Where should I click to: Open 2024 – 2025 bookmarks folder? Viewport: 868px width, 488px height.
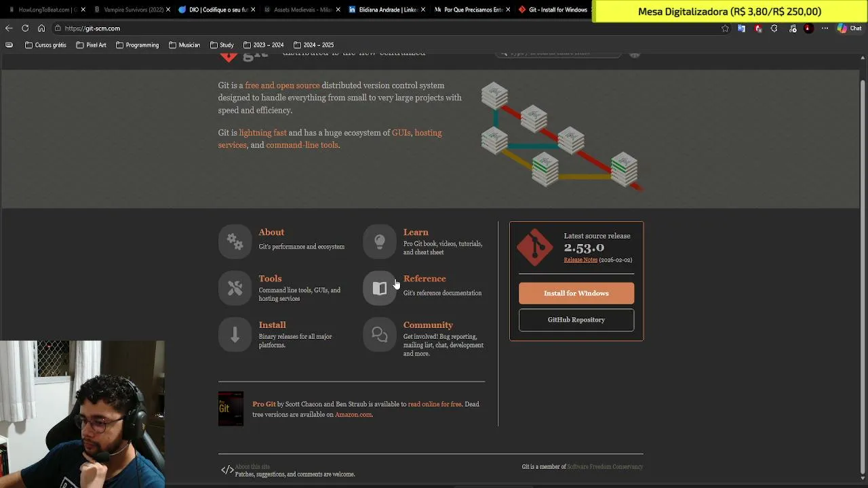point(313,45)
